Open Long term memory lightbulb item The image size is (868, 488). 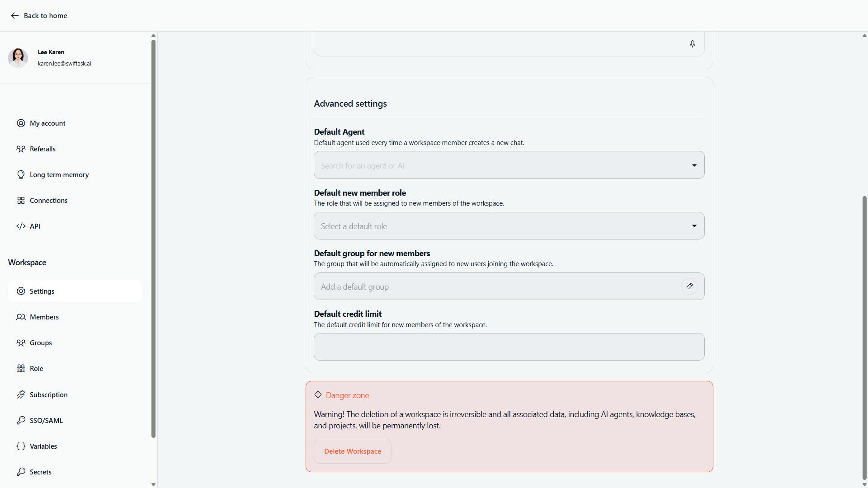[x=59, y=175]
